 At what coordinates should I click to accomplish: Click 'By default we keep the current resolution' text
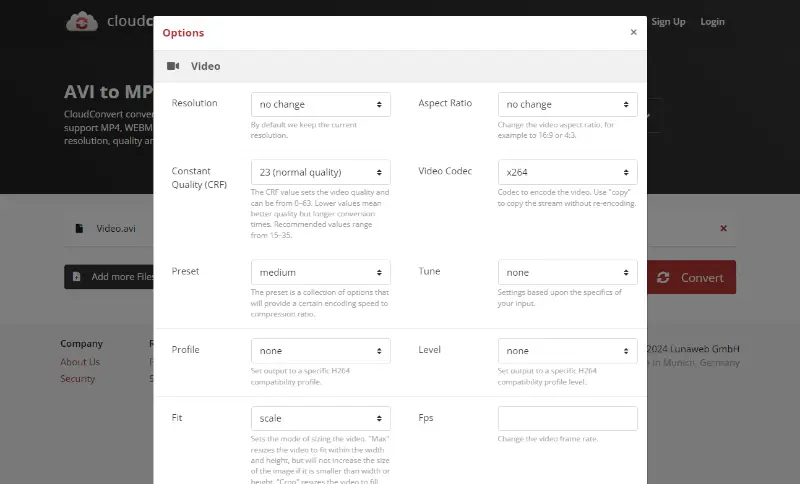click(x=304, y=130)
